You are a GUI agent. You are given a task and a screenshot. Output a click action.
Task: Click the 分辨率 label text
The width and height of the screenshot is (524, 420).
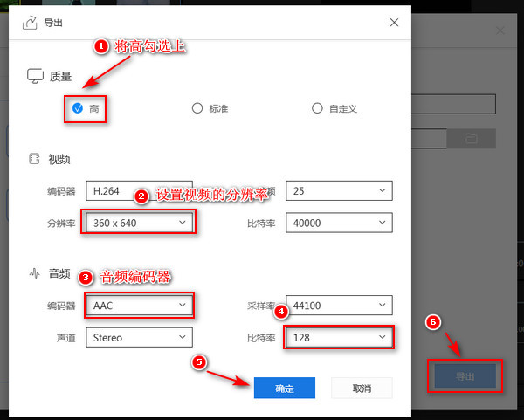[x=61, y=223]
